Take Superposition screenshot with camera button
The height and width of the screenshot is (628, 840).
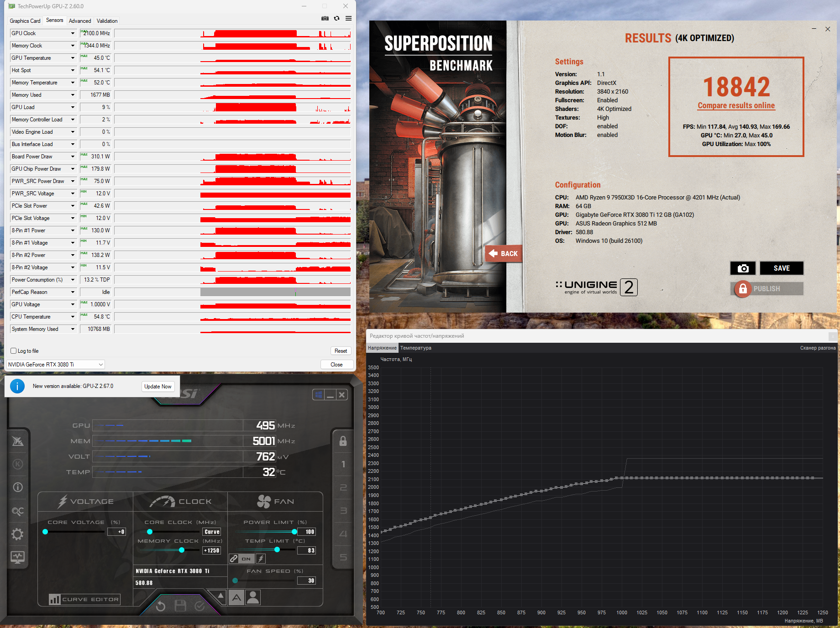(x=743, y=268)
